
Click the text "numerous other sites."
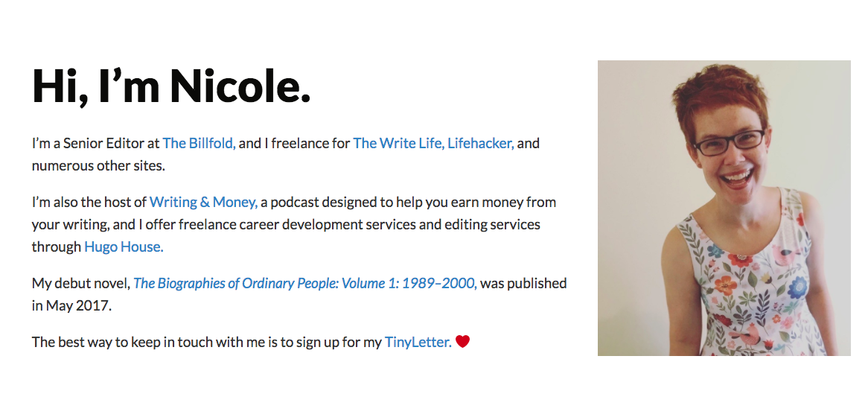coord(98,165)
